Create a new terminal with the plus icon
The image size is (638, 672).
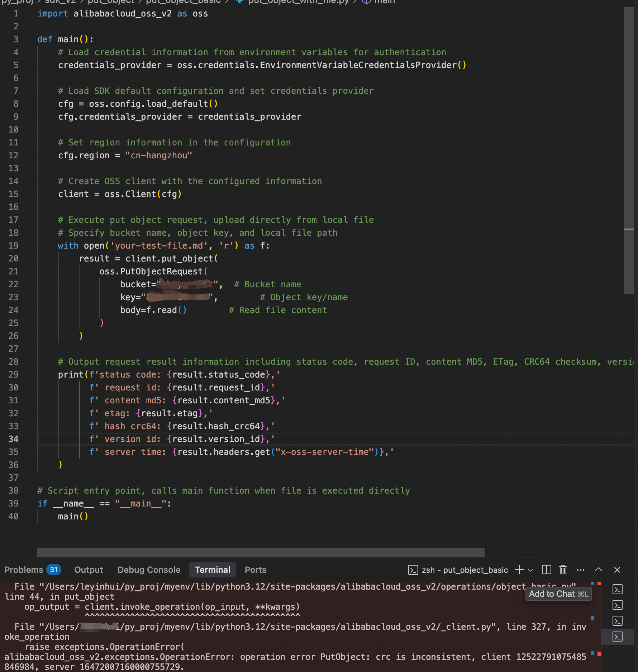pos(519,570)
